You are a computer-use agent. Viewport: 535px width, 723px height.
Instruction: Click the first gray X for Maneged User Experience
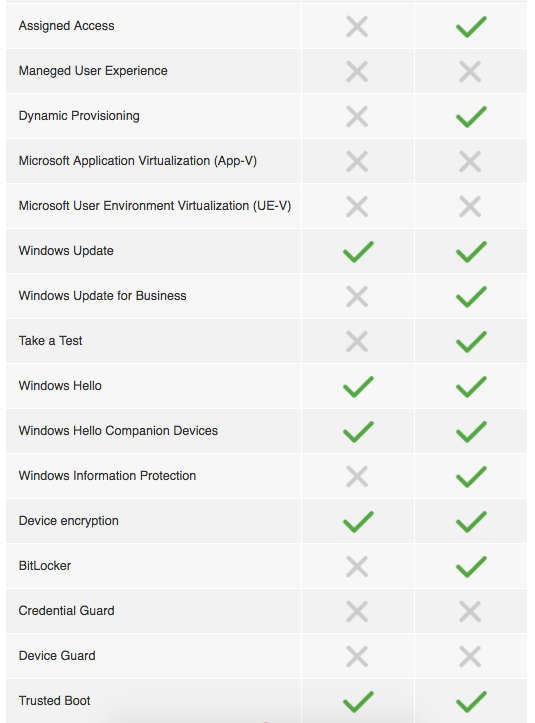pyautogui.click(x=357, y=71)
